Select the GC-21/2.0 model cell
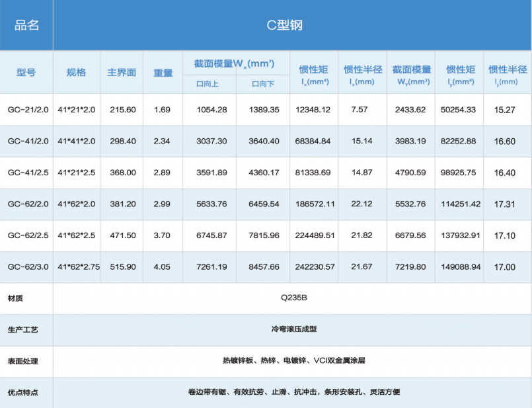The width and height of the screenshot is (532, 408). [x=28, y=110]
